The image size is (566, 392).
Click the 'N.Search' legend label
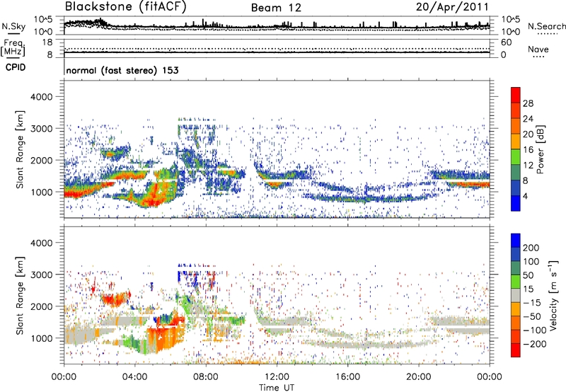point(546,26)
